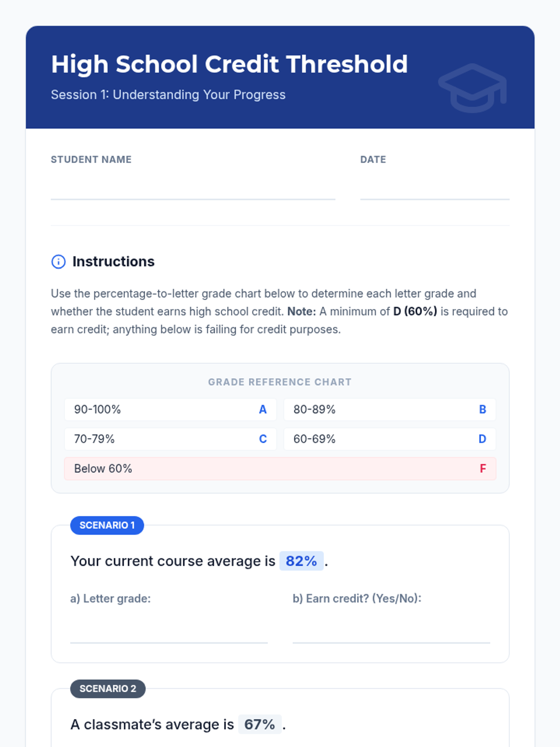Click the Date input line
This screenshot has width=560, height=747.
point(434,189)
